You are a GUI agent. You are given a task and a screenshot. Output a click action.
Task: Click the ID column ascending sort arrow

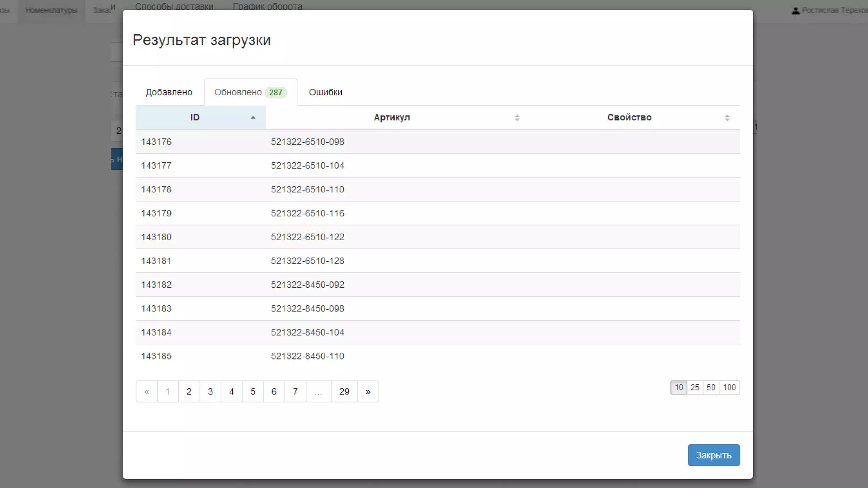point(253,118)
